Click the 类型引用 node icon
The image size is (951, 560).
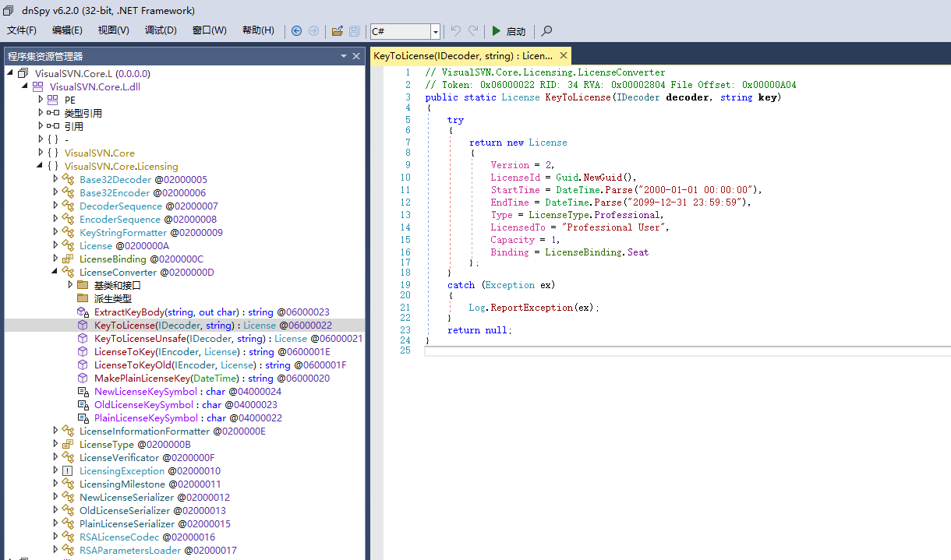52,113
